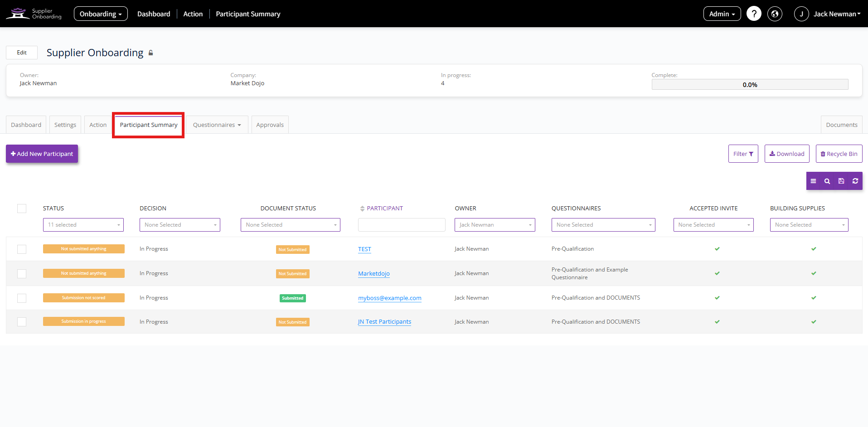Open the JN Test Participants link
This screenshot has height=427, width=868.
[x=384, y=322]
